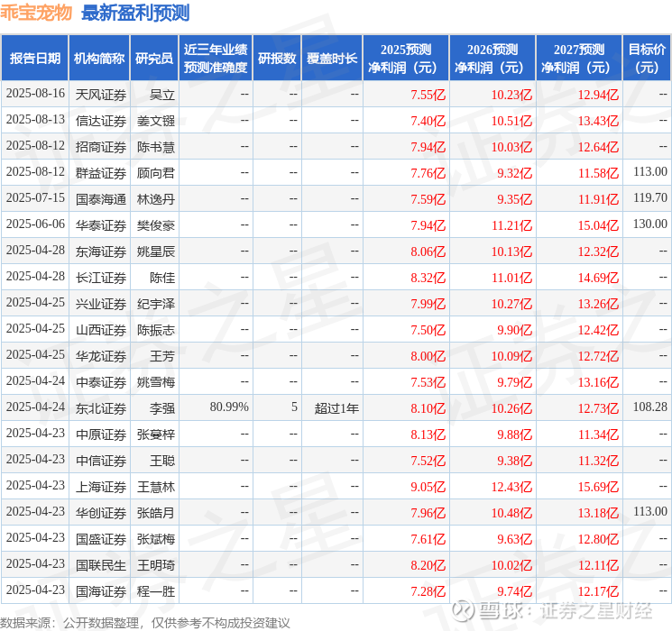Select the 华泰证券 institution cell
The height and width of the screenshot is (631, 672).
(101, 225)
